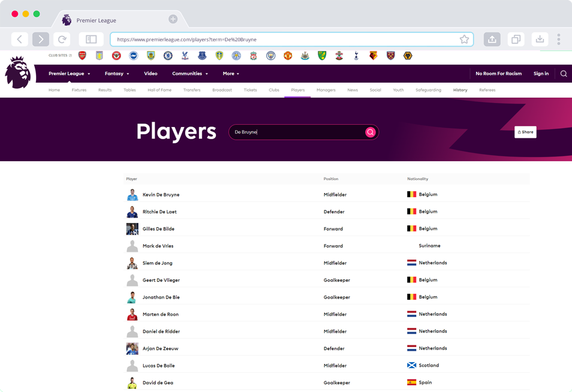Open the Manchester United club badge

tap(288, 56)
